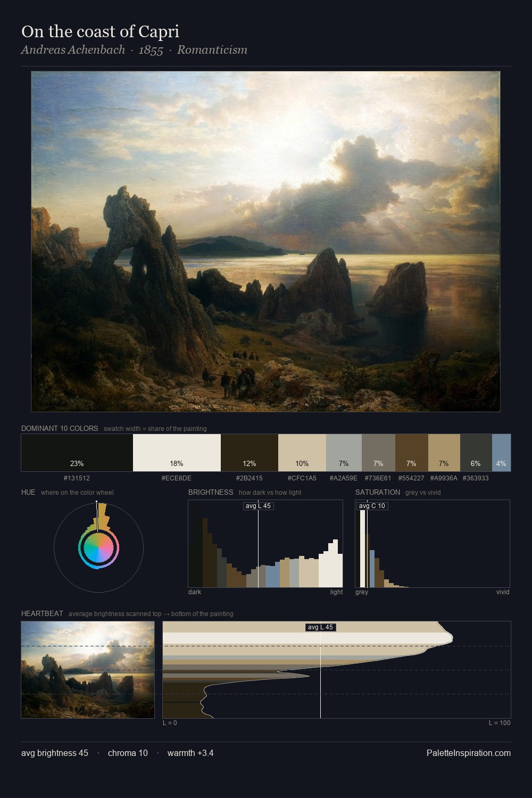Click the heartbeat avg L 45 label
This screenshot has width=532, height=798.
[x=320, y=627]
